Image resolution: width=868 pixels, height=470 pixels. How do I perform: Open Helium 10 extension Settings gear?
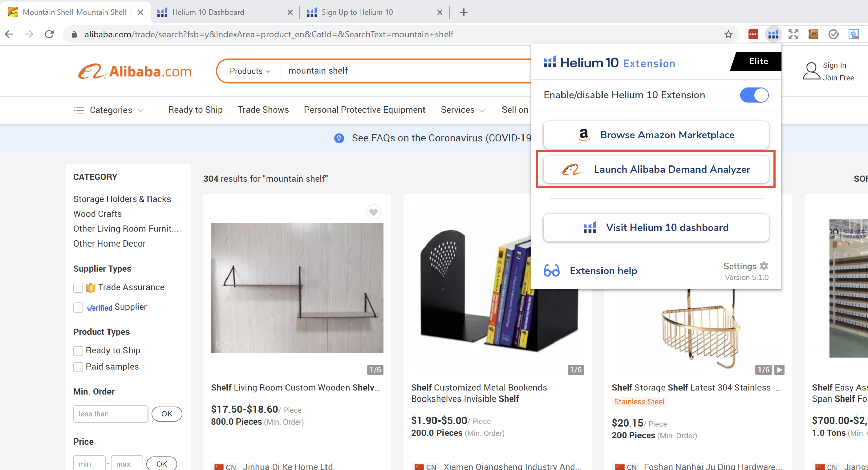[763, 266]
